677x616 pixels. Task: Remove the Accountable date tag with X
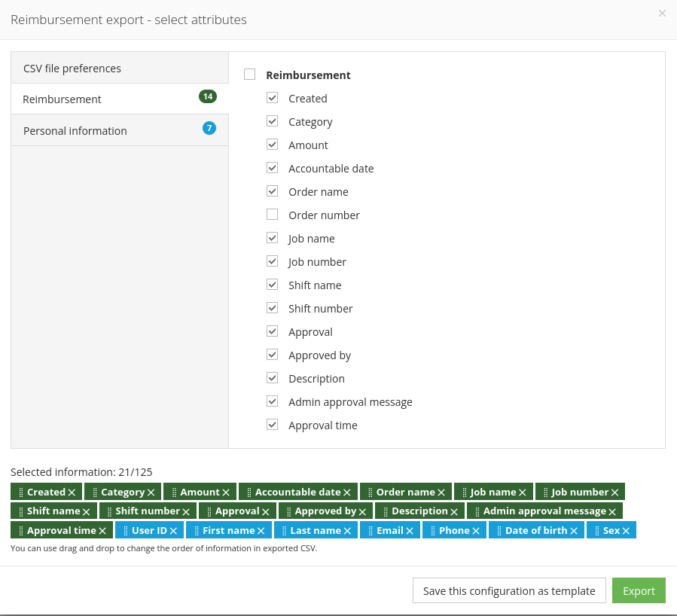point(346,492)
